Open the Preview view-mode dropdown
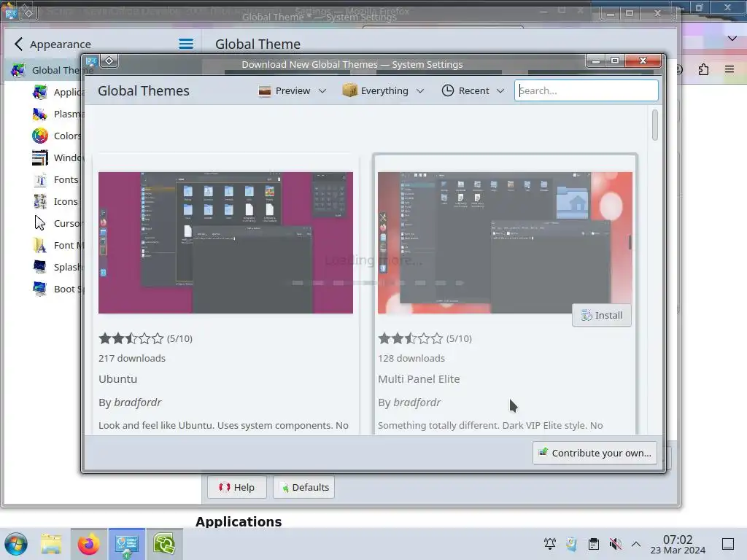 293,90
